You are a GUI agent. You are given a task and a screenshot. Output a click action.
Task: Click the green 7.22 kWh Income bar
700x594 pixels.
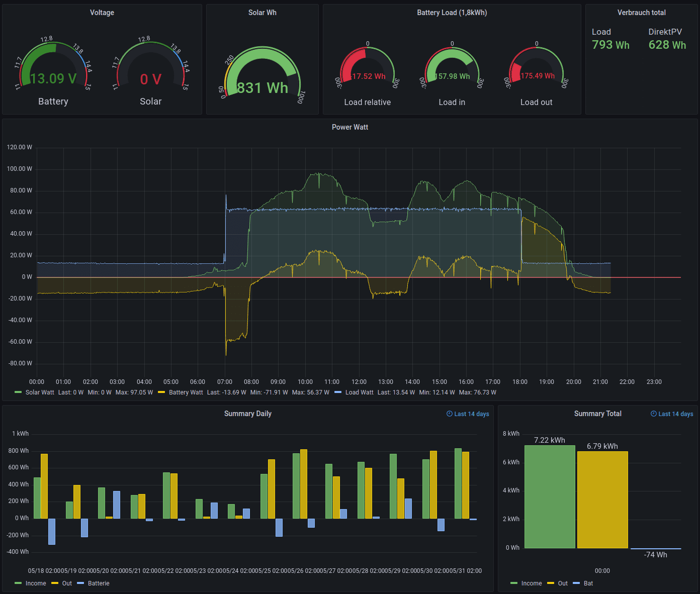pos(550,497)
